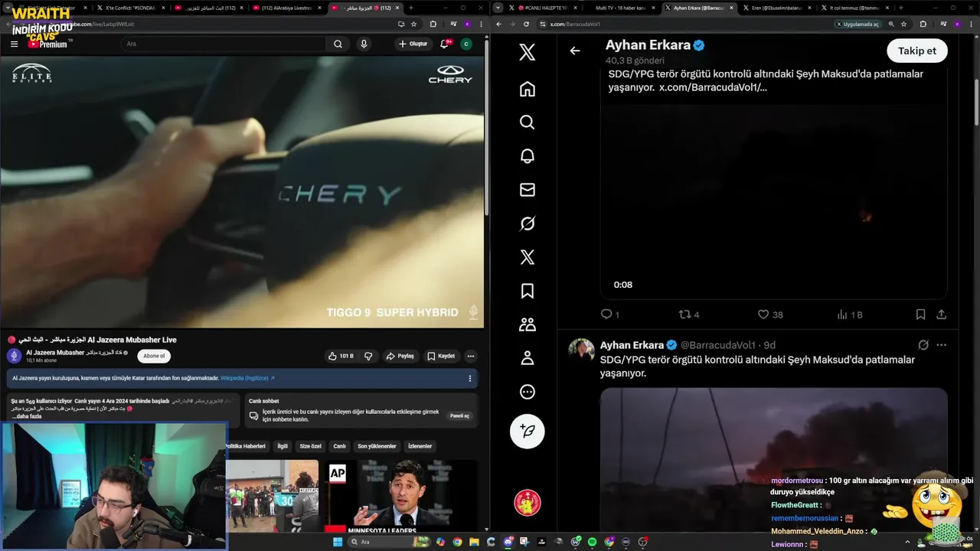The height and width of the screenshot is (551, 980).
Task: Open the x.com/BarracudaVol1 link in tweet
Action: point(713,87)
